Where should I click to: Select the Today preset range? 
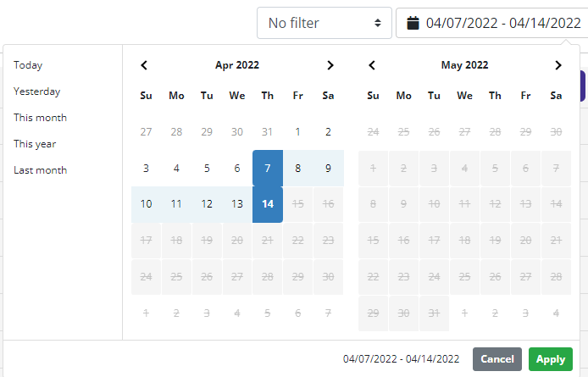coord(28,65)
